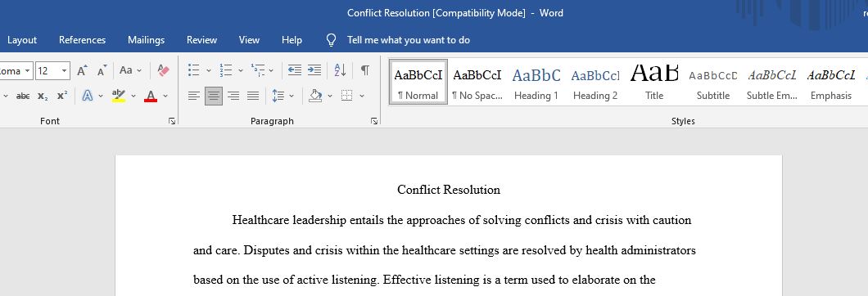Apply the Subtitle style
The image size is (868, 296).
[x=713, y=82]
